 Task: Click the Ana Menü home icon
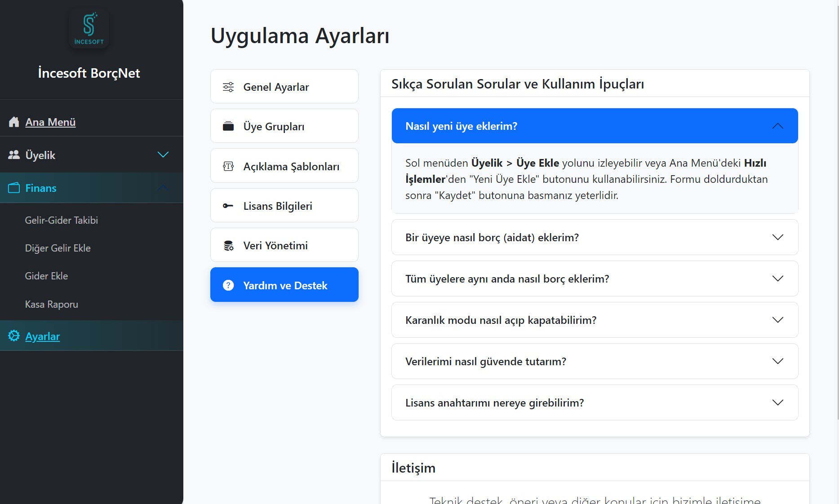coord(13,121)
